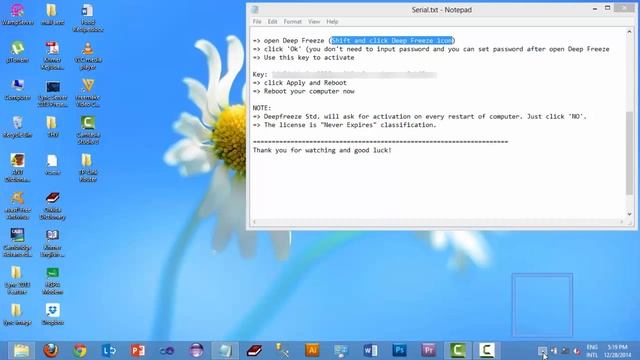The width and height of the screenshot is (640, 360).
Task: Open Lync from the taskbar
Action: [x=109, y=351]
